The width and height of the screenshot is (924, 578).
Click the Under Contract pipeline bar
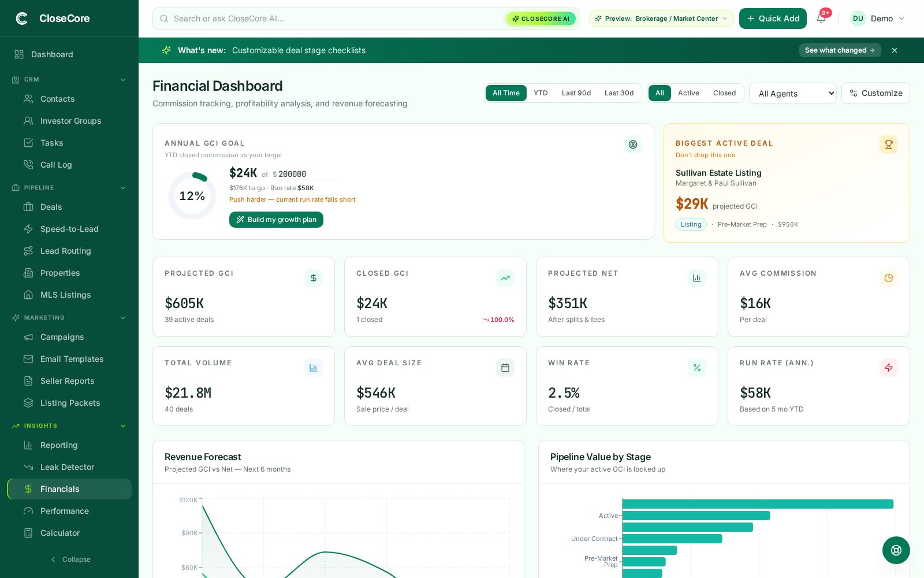tap(672, 539)
